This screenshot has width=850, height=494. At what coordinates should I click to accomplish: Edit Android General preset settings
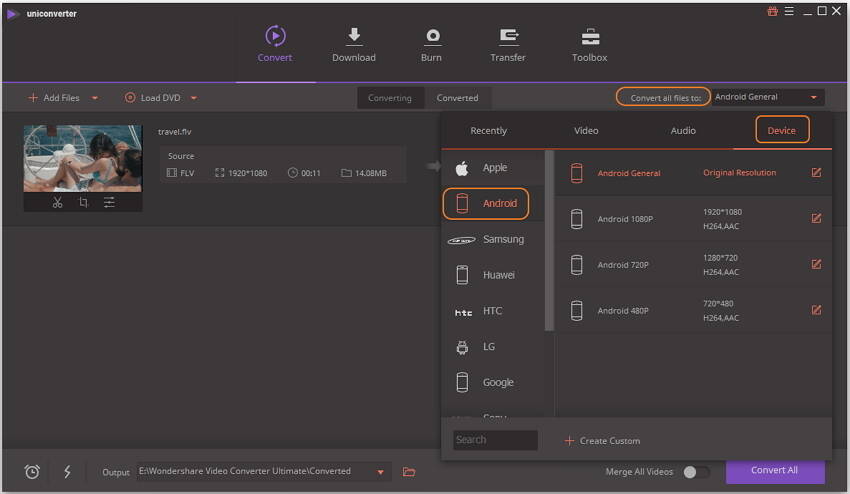[x=816, y=172]
